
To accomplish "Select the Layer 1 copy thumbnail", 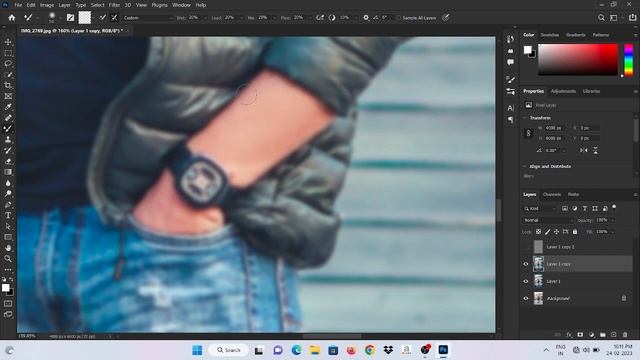I will pos(538,264).
